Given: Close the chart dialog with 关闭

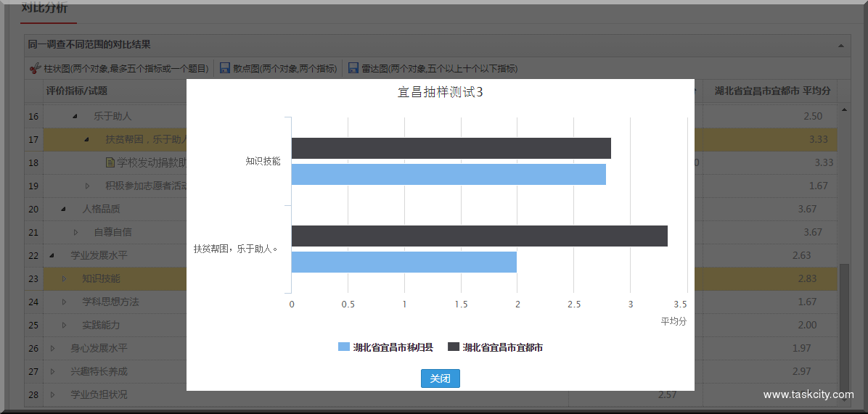Looking at the screenshot, I should 440,378.
